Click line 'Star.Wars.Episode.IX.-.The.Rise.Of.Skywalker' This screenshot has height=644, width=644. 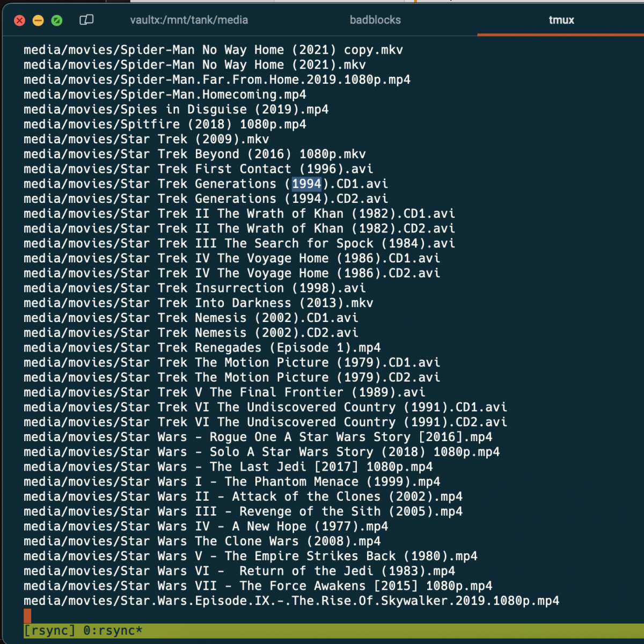point(291,601)
